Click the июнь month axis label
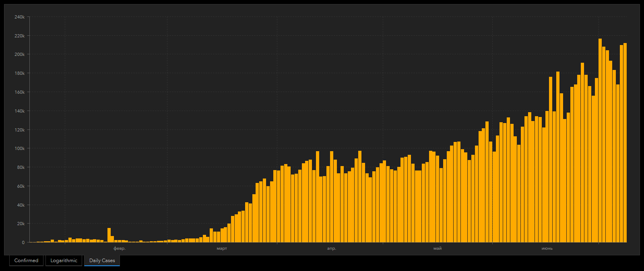 click(x=547, y=248)
